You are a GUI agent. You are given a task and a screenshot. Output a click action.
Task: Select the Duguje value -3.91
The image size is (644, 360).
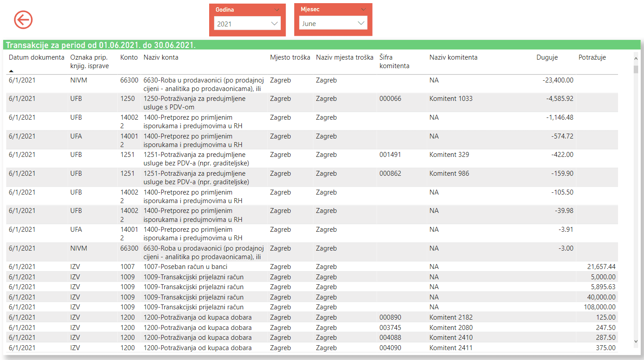click(566, 230)
